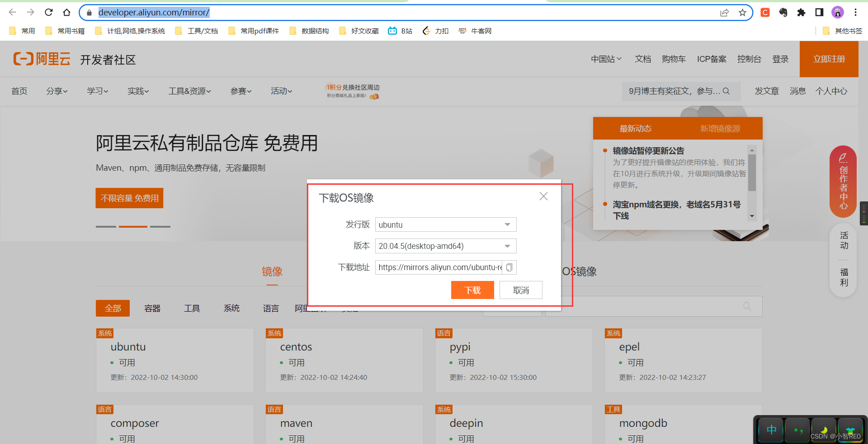Select the 镜像 tab
The image size is (868, 444).
272,271
